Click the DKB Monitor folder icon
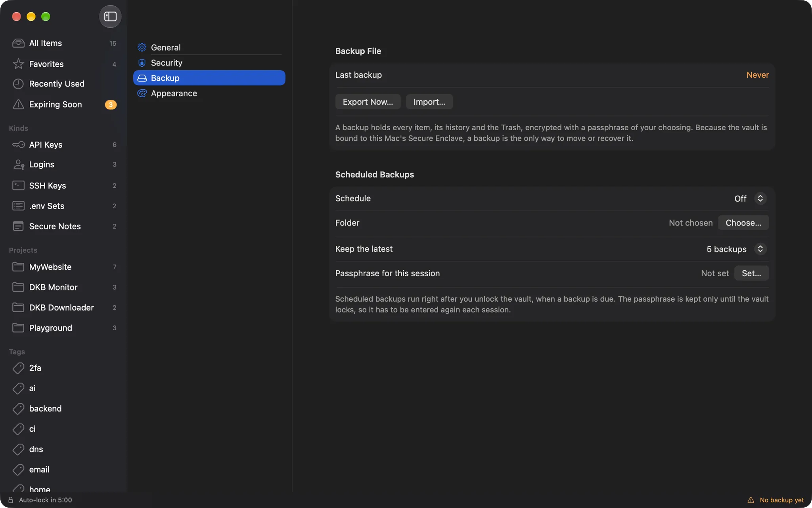 click(18, 287)
